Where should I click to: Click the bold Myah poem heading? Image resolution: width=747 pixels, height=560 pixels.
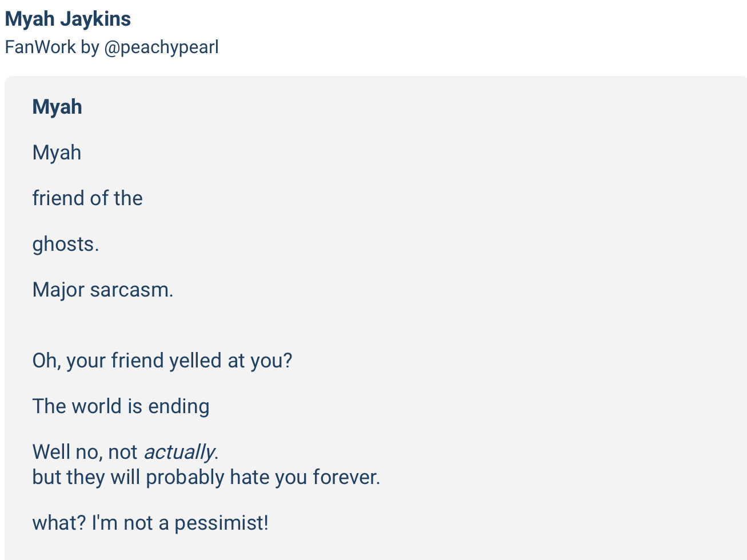point(57,107)
